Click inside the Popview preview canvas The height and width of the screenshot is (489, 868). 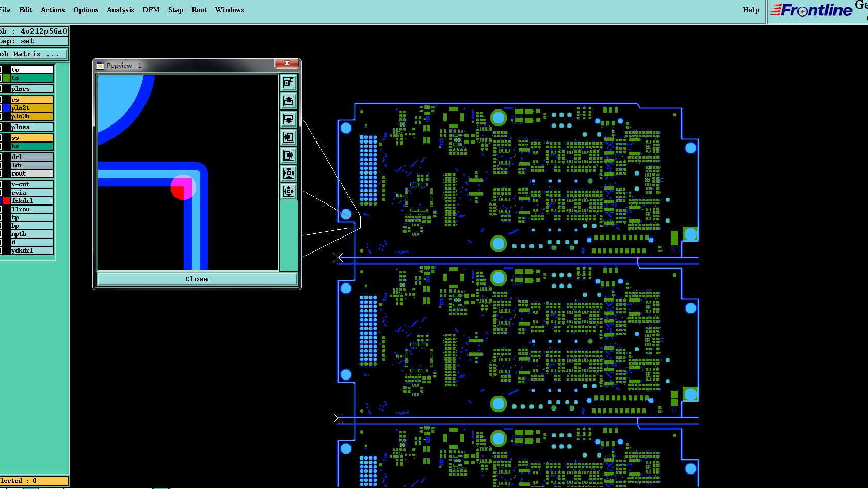coord(188,172)
